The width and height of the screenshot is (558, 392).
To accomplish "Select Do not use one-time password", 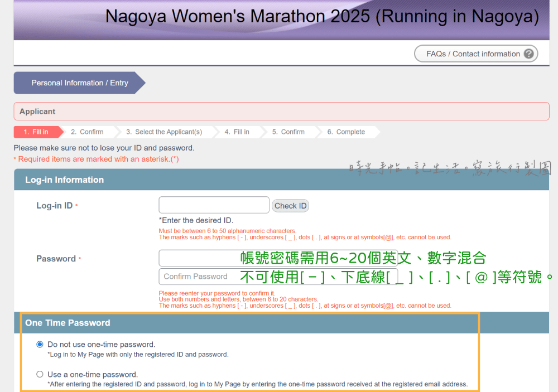I will point(40,345).
